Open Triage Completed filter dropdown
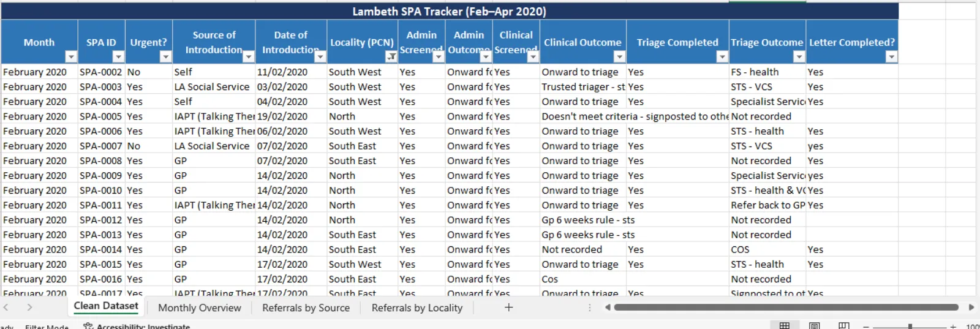The width and height of the screenshot is (980, 329). click(x=722, y=57)
